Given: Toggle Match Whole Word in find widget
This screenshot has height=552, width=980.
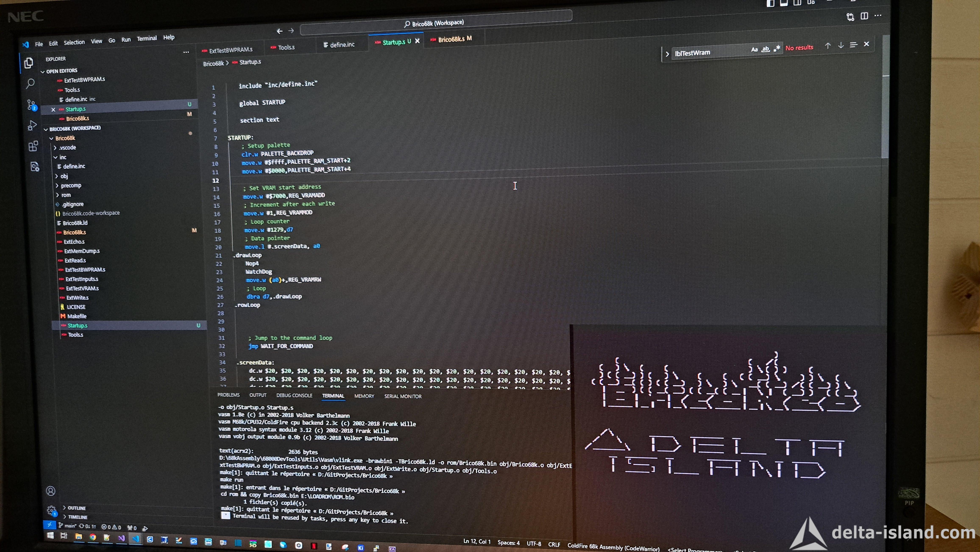Looking at the screenshot, I should (766, 49).
